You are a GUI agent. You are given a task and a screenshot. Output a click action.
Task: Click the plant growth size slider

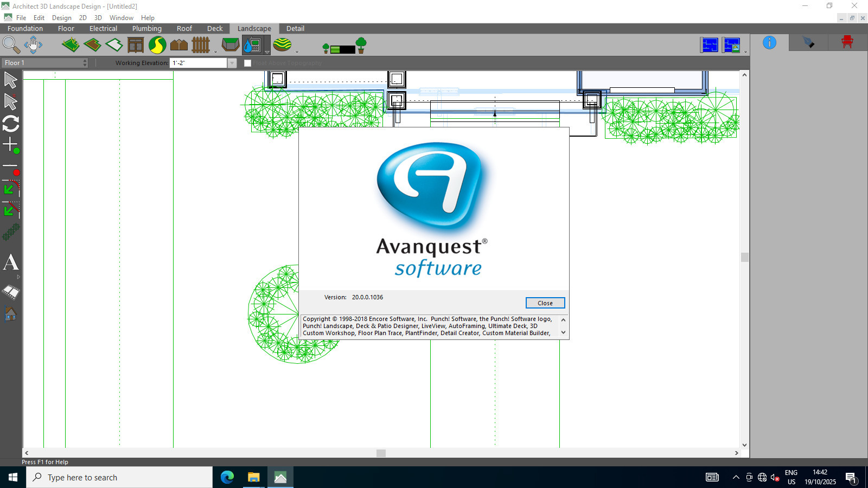343,49
